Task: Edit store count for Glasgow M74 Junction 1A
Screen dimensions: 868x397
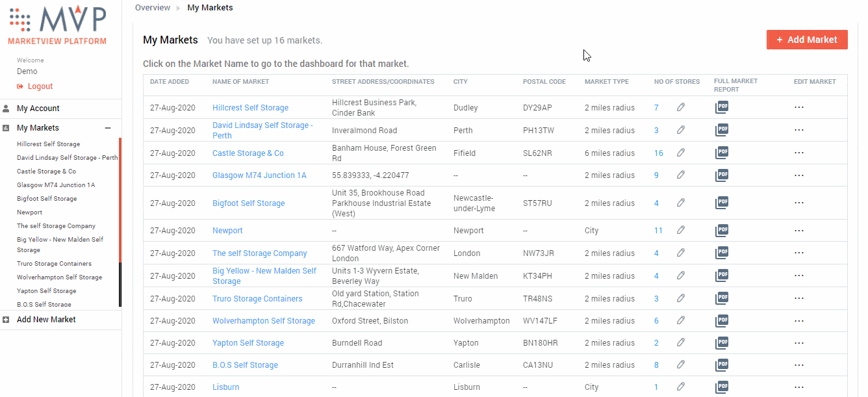Action: click(681, 175)
